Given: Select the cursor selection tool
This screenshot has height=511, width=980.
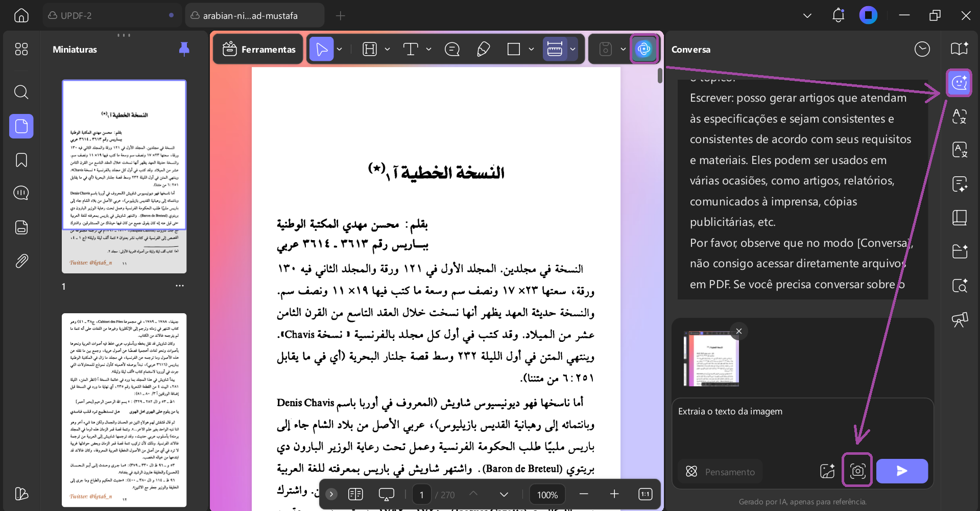Looking at the screenshot, I should coord(322,49).
